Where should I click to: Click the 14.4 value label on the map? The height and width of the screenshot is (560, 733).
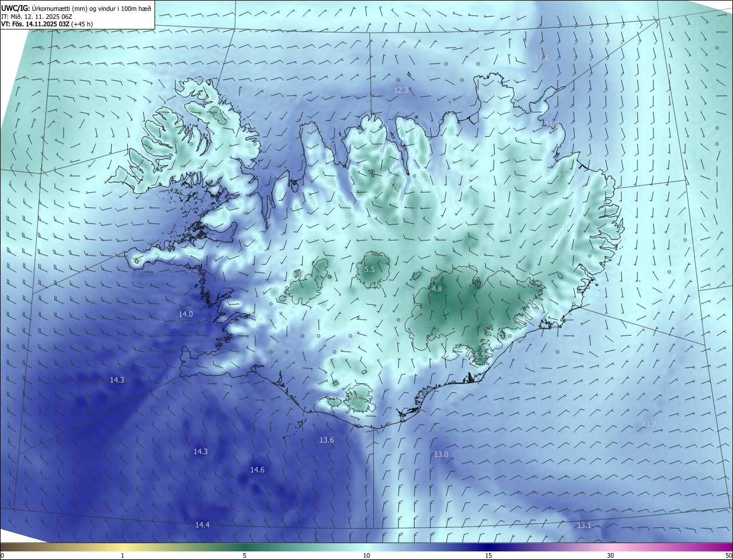pos(202,525)
